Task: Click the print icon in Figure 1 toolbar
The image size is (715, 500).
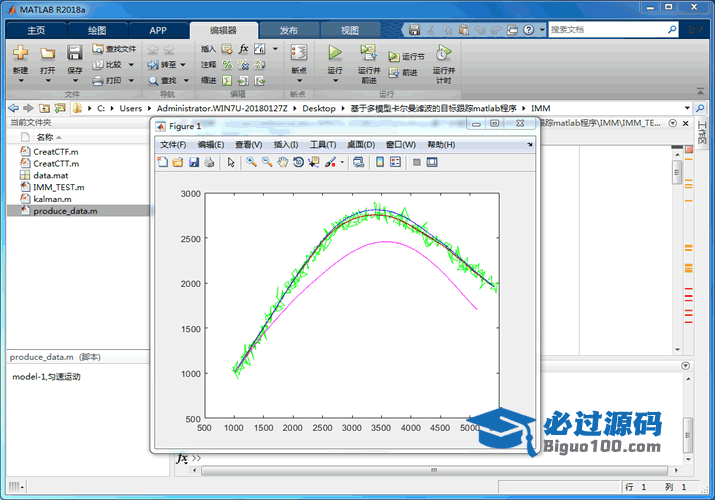Action: point(209,162)
